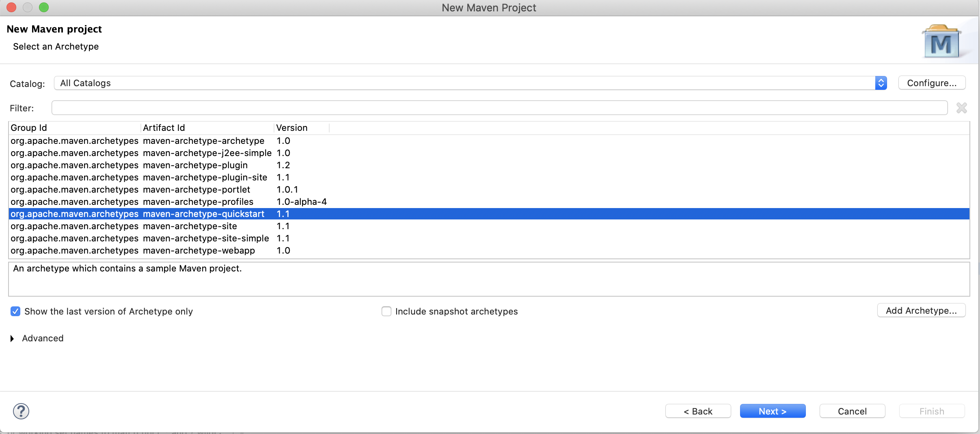980x434 pixels.
Task: Select the maven-archetype-j2ee-simple row
Action: point(489,153)
